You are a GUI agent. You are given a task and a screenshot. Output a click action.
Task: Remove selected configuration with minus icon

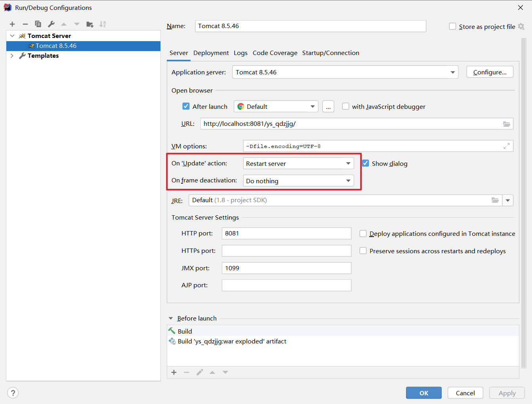(25, 24)
